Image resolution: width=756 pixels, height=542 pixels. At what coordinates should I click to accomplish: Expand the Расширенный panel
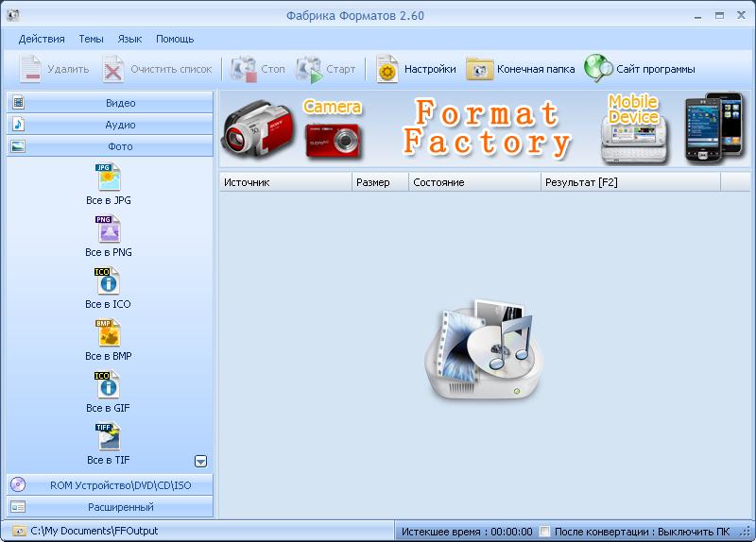[x=110, y=507]
